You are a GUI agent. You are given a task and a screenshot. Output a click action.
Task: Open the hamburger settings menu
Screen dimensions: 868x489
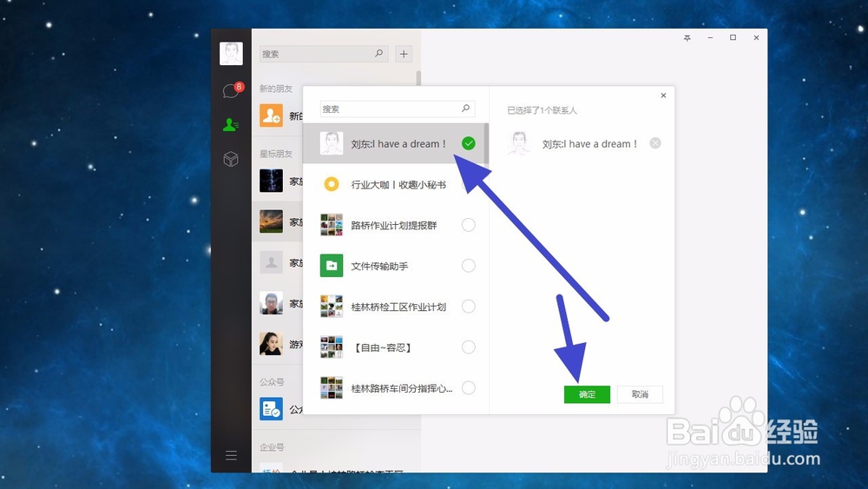click(x=231, y=455)
